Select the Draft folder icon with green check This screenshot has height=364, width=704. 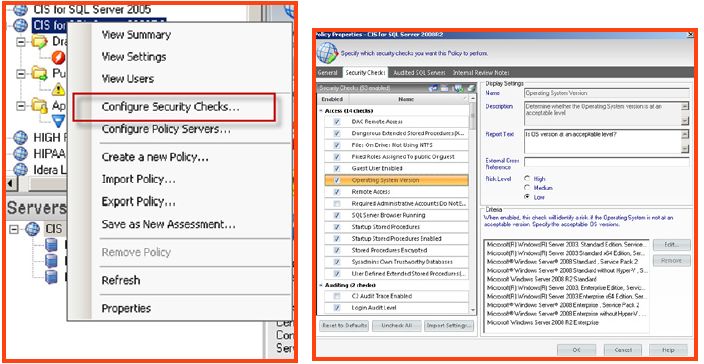(x=40, y=42)
